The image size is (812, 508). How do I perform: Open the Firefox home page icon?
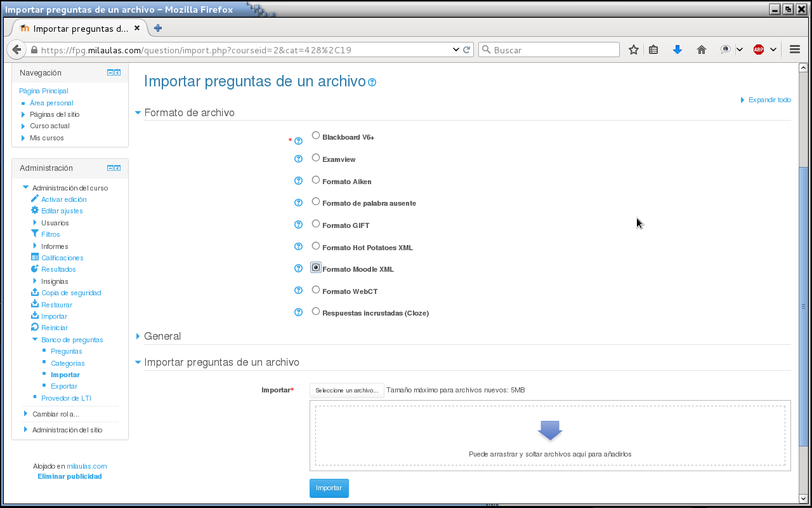point(702,50)
